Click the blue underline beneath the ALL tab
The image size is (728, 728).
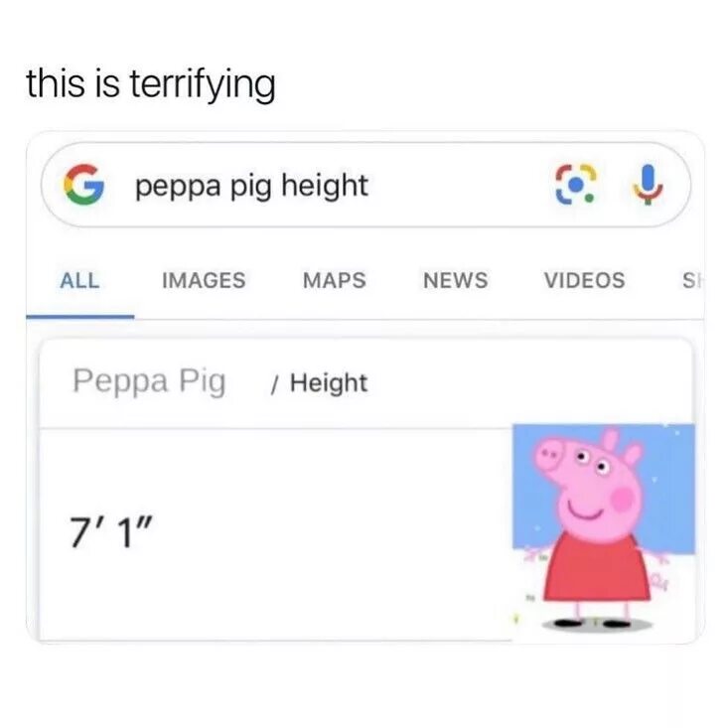[x=80, y=317]
